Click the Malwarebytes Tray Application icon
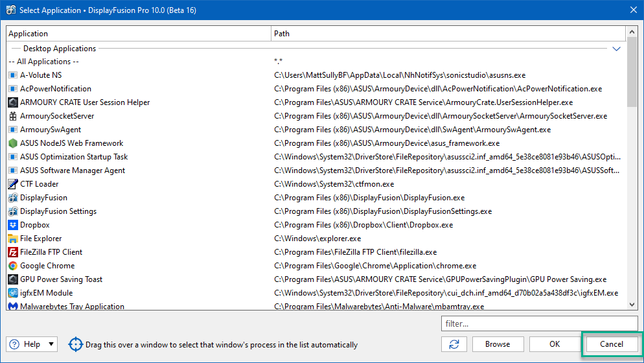 13,306
